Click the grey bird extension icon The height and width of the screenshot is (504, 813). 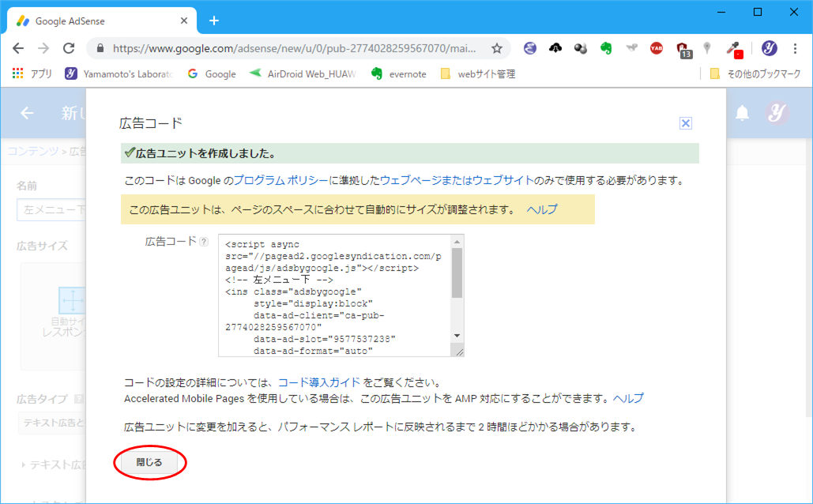click(631, 48)
